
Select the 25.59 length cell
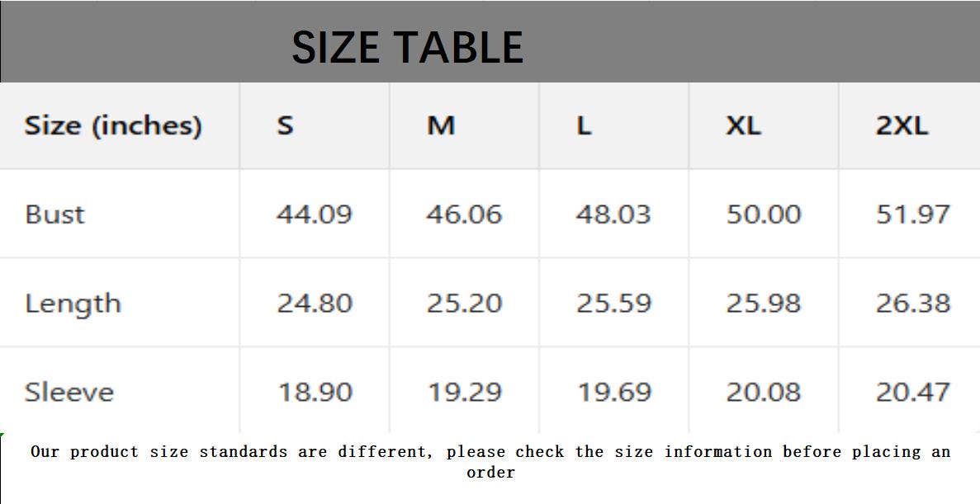point(613,304)
